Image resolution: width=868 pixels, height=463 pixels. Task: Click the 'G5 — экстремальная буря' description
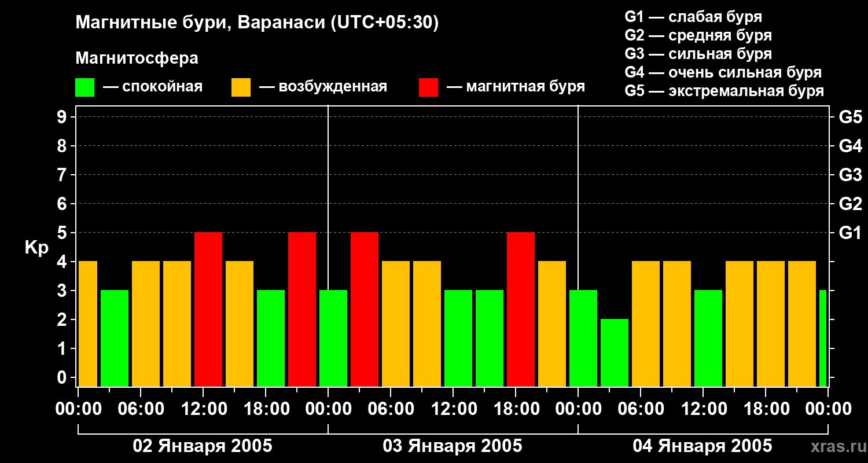724,91
